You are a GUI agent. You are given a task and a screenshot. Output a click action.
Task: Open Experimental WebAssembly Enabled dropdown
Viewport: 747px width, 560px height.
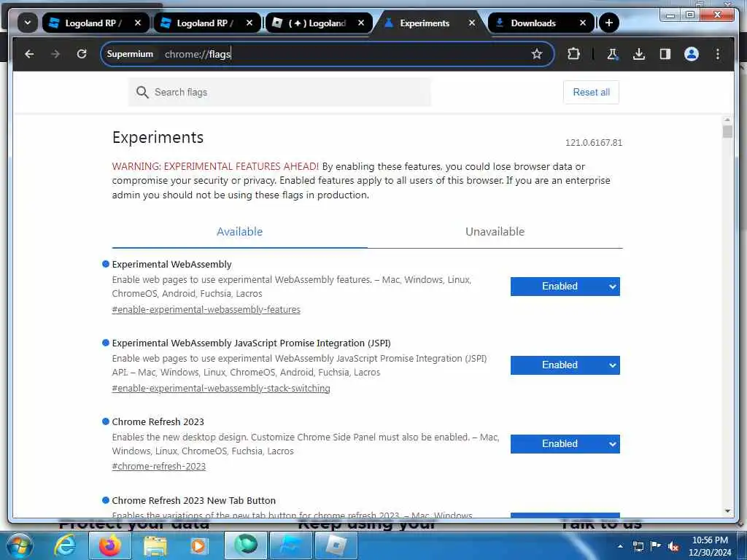(565, 287)
